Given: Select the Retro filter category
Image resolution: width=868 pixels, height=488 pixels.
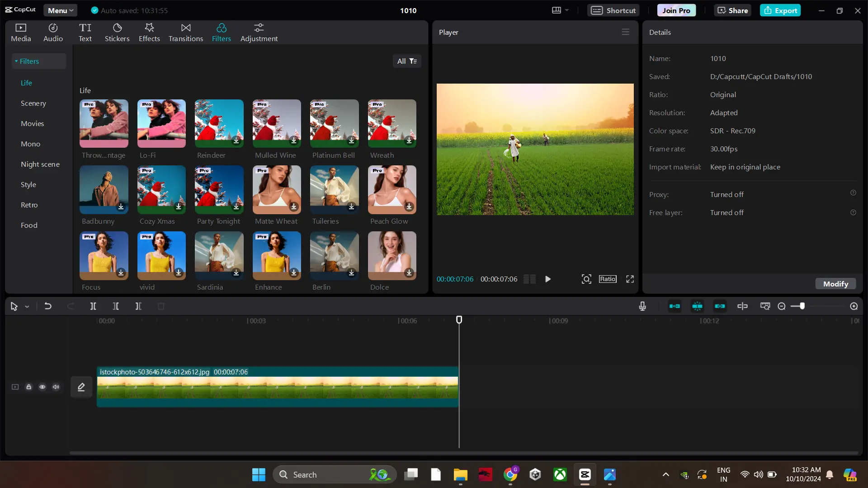Looking at the screenshot, I should pos(29,205).
